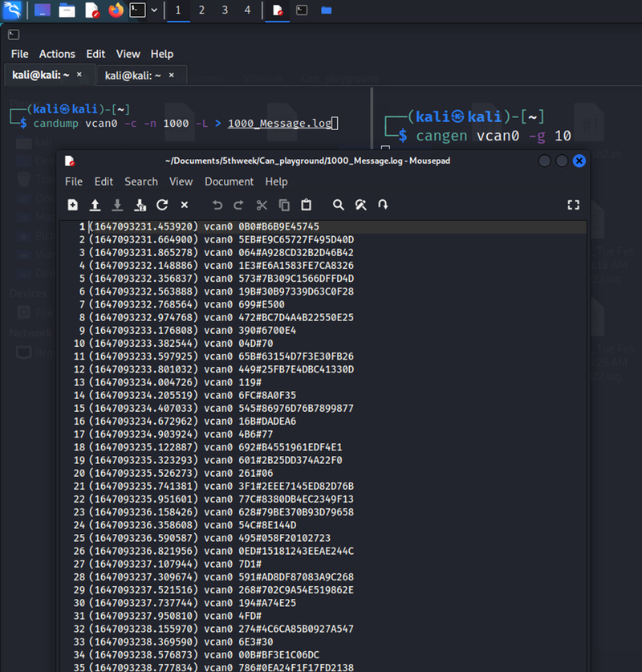Image resolution: width=642 pixels, height=672 pixels.
Task: Launch Firefox from the top panel
Action: click(x=116, y=10)
